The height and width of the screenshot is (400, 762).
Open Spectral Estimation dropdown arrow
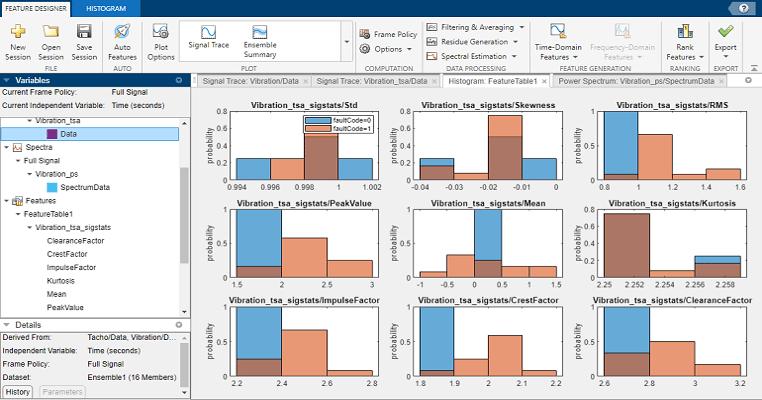point(514,56)
